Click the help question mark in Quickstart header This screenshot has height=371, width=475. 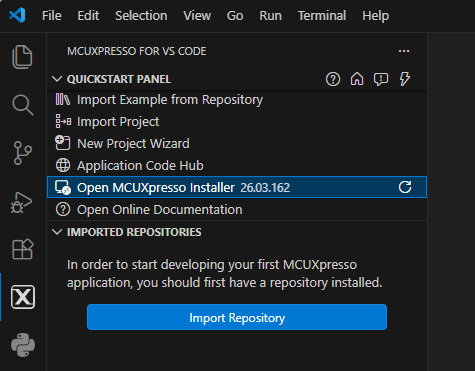(333, 79)
